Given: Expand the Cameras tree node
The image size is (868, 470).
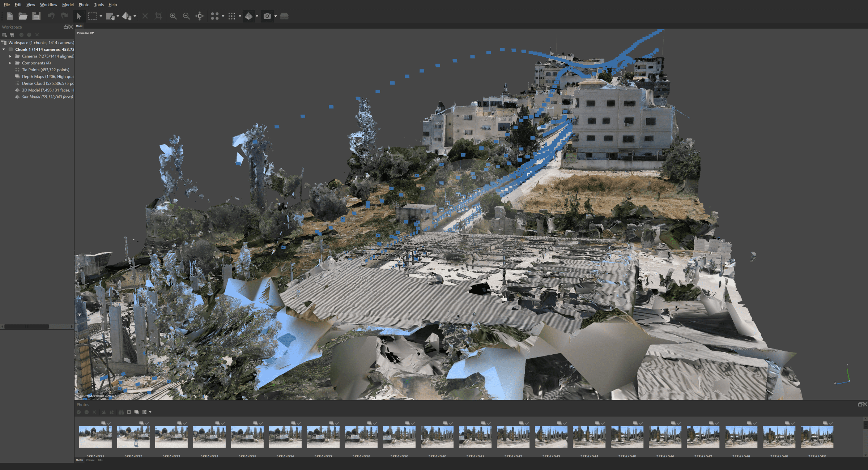Looking at the screenshot, I should 10,56.
